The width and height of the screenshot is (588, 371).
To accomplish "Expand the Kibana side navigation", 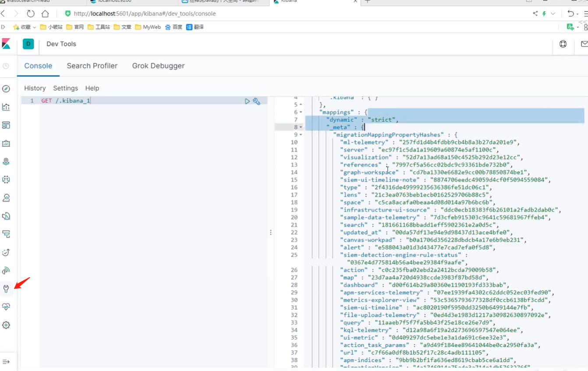I will (6, 362).
